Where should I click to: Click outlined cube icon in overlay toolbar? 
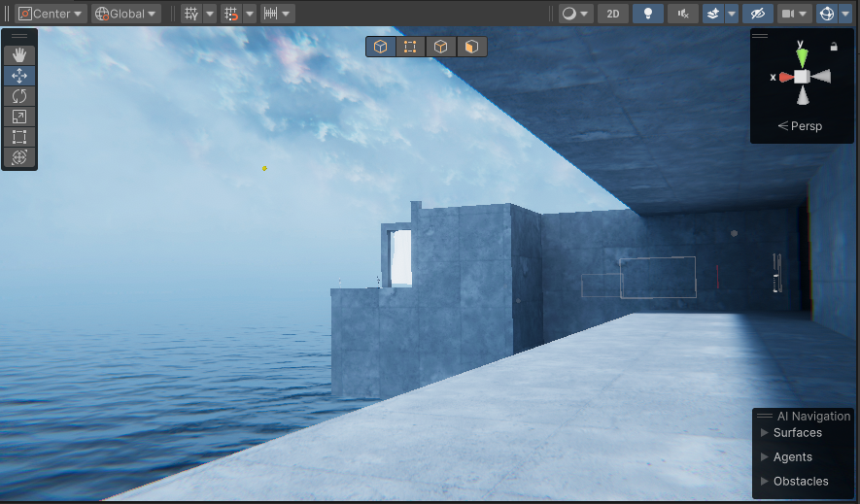(x=440, y=47)
